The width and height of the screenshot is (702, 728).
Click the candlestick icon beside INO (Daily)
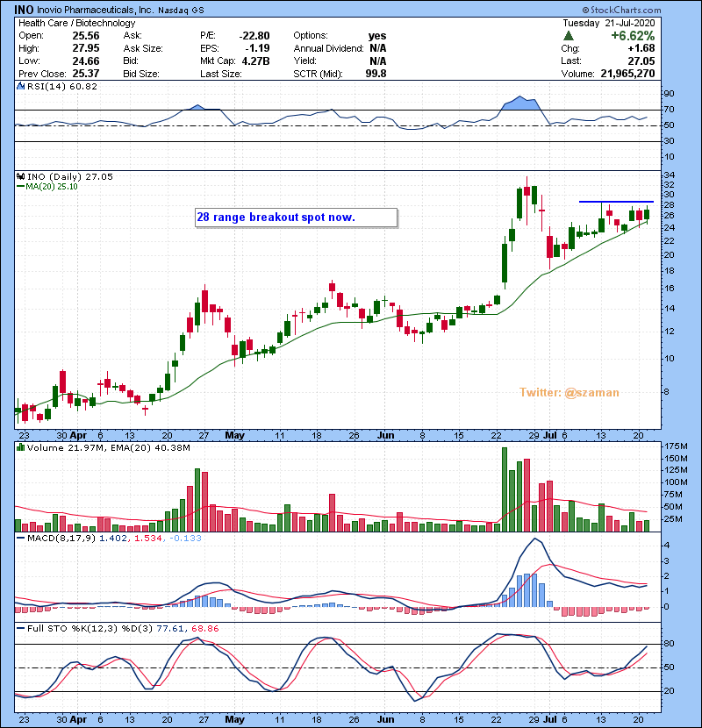tap(20, 176)
